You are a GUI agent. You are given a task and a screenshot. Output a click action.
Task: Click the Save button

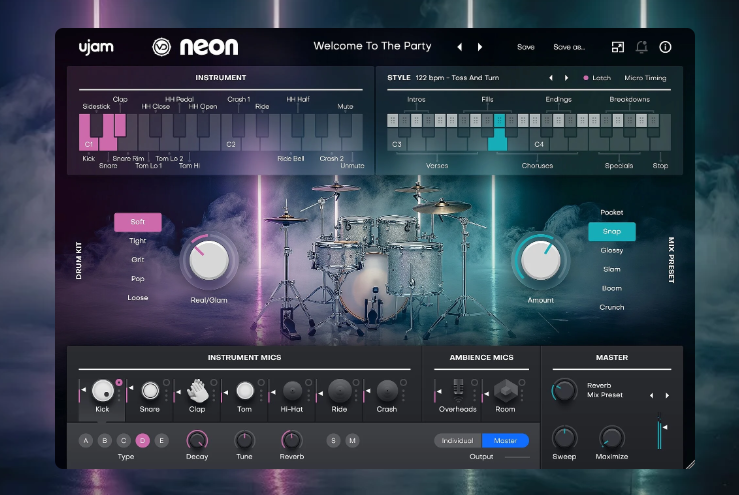coord(526,47)
